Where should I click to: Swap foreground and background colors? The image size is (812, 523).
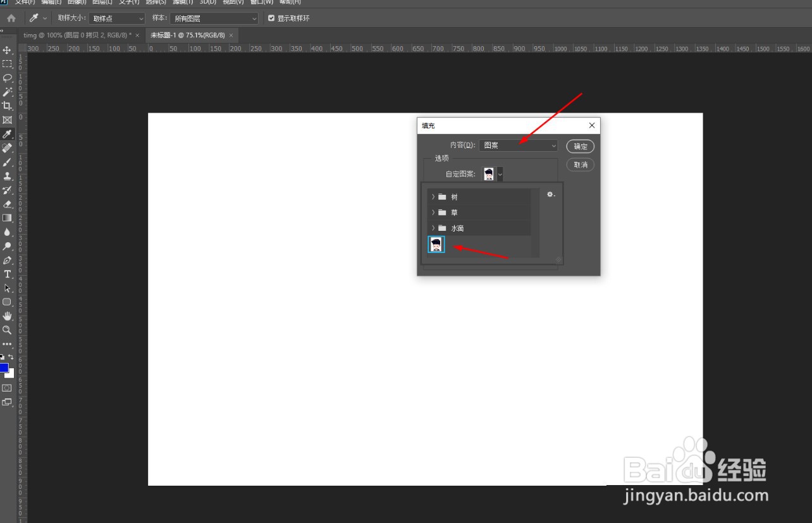tap(11, 357)
